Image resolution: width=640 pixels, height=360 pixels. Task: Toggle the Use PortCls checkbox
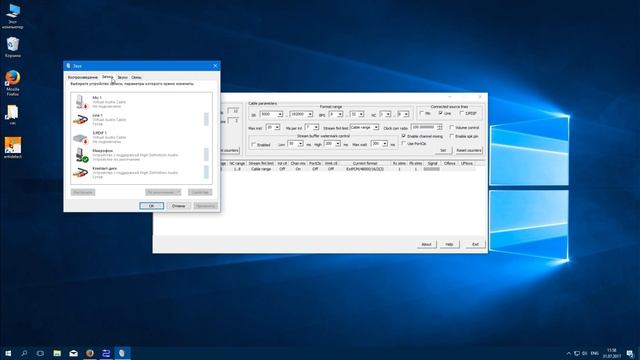[414, 144]
